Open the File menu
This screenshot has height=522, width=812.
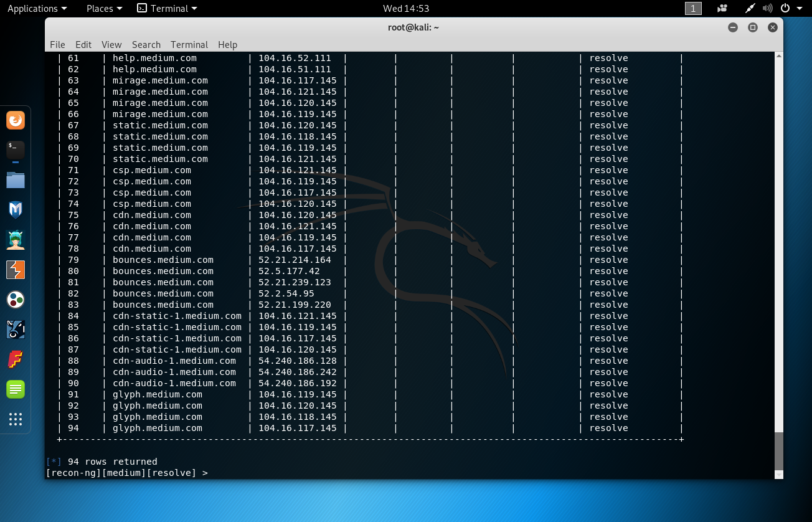click(x=57, y=45)
